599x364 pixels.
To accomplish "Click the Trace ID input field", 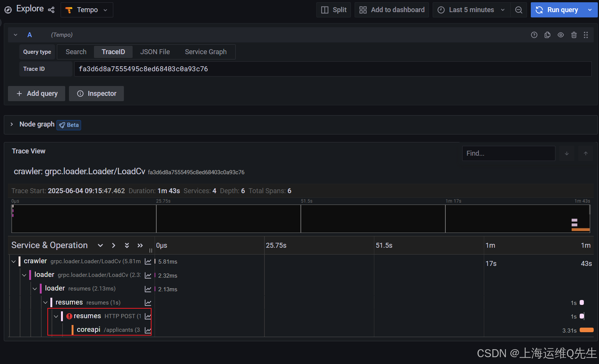I will pos(333,69).
